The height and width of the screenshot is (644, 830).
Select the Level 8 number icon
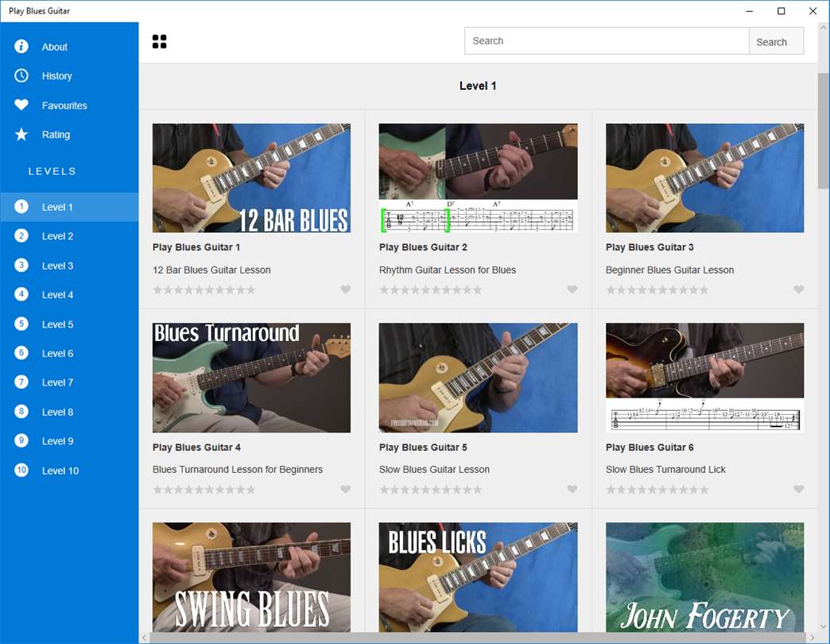21,412
